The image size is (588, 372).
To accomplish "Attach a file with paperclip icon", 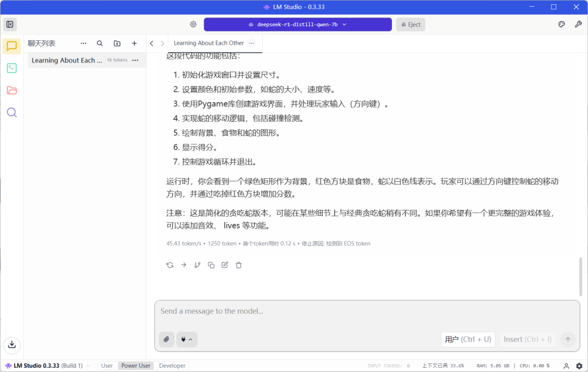I will [166, 340].
